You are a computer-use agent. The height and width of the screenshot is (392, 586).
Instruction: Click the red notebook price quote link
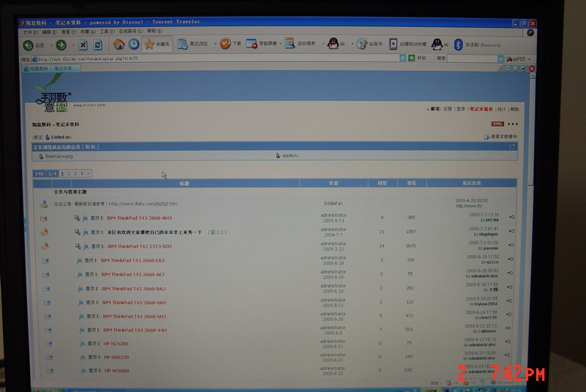pos(481,109)
